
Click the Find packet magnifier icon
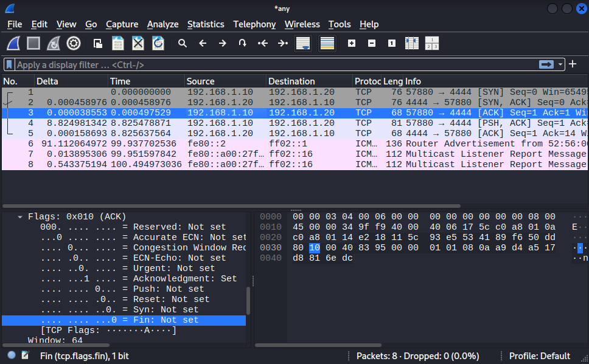point(182,43)
